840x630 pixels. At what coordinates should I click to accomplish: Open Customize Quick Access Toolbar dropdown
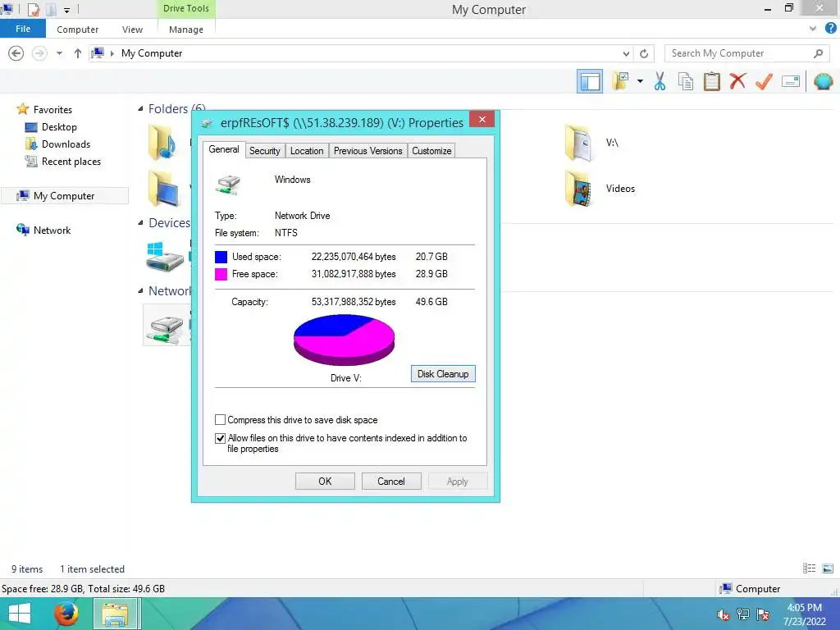[x=67, y=10]
